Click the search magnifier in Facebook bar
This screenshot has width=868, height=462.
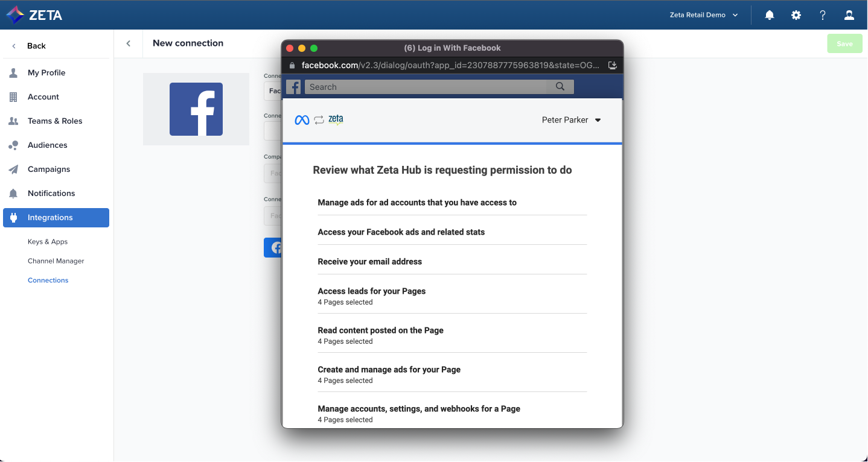tap(560, 87)
